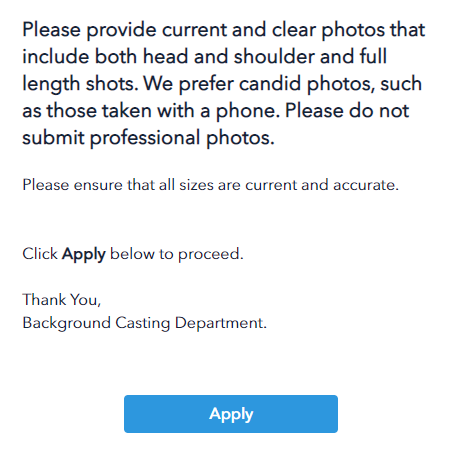Click the word 'candid' in heading

(270, 83)
